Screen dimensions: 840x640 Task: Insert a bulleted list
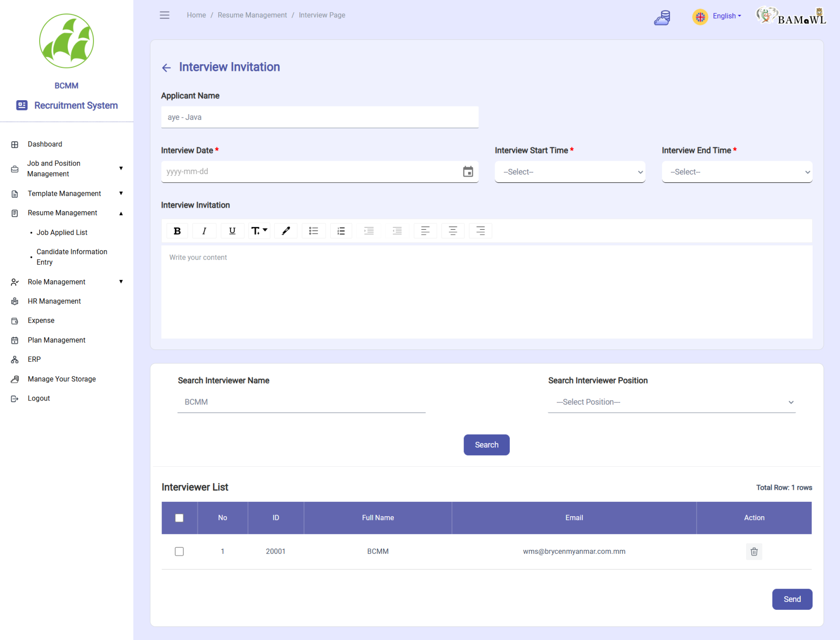[313, 231]
